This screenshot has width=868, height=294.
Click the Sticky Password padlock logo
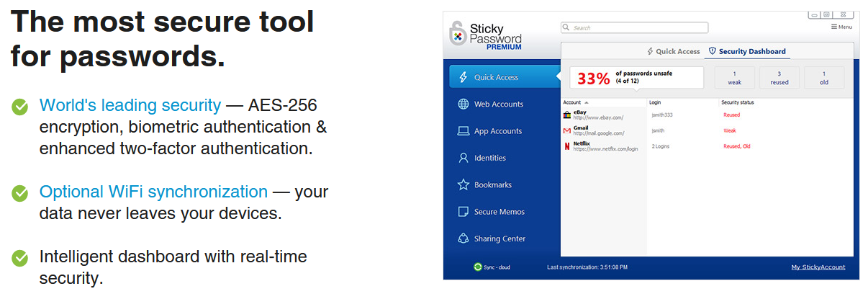[x=458, y=35]
